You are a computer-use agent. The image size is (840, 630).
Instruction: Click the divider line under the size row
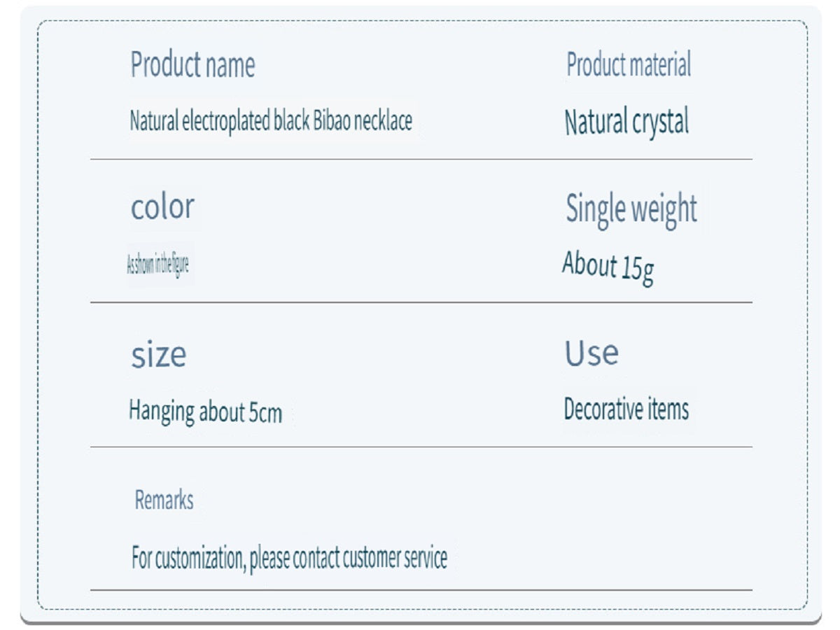click(x=420, y=447)
